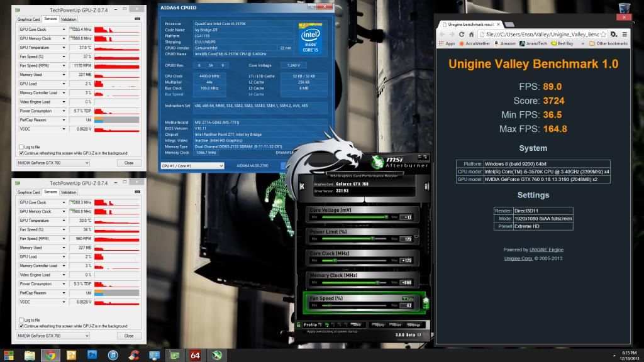The image size is (644, 362).
Task: Open the Other bookmarks folder
Action: pos(608,43)
